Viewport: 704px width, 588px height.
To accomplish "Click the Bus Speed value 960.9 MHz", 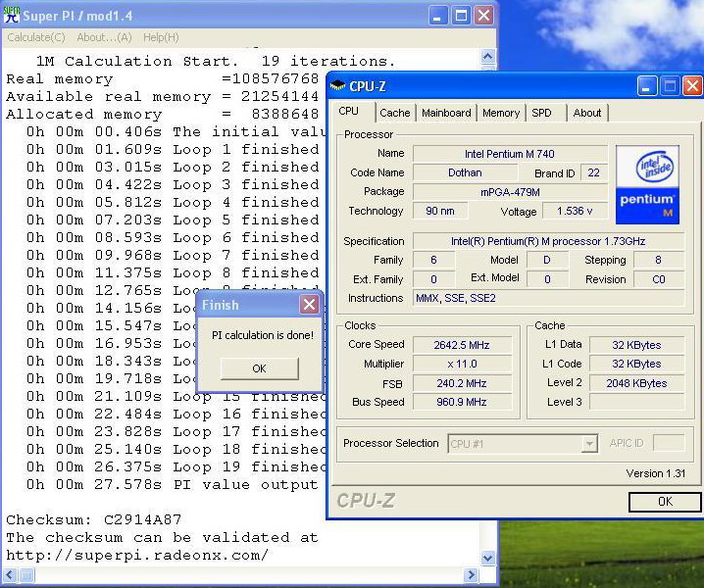I will tap(462, 402).
